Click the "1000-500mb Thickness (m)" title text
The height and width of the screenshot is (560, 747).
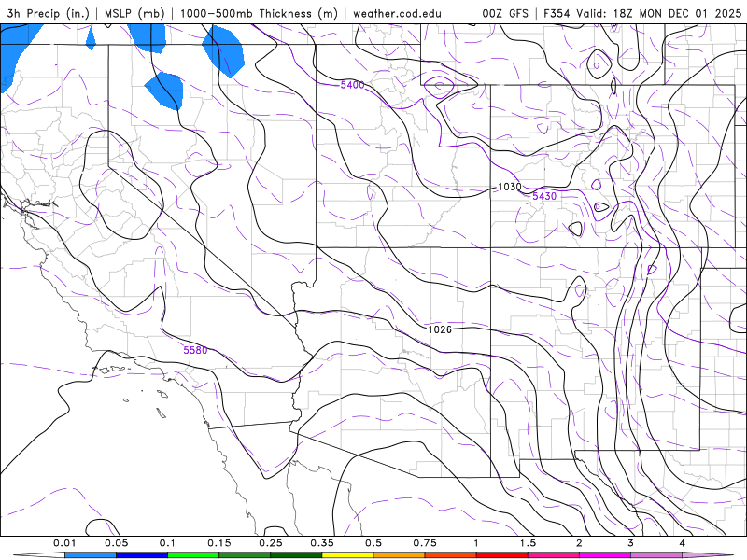point(259,13)
